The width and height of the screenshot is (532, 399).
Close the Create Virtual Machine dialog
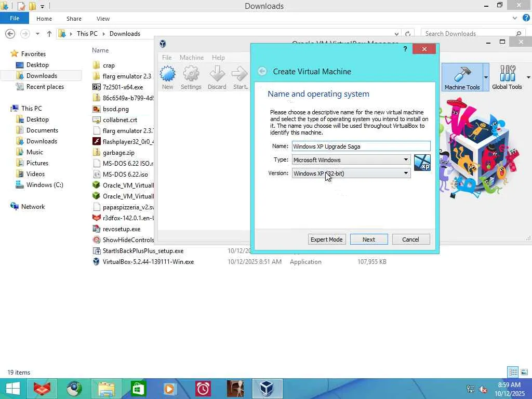tap(424, 49)
